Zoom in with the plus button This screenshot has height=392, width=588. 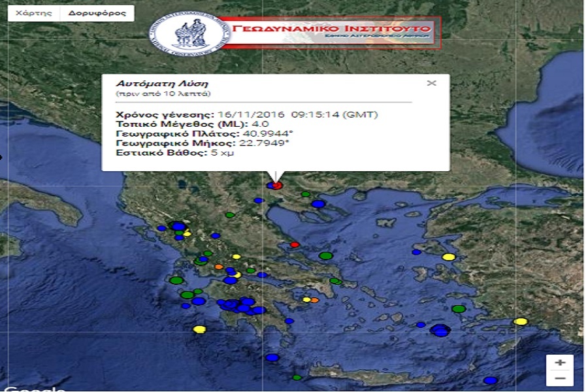click(x=560, y=363)
